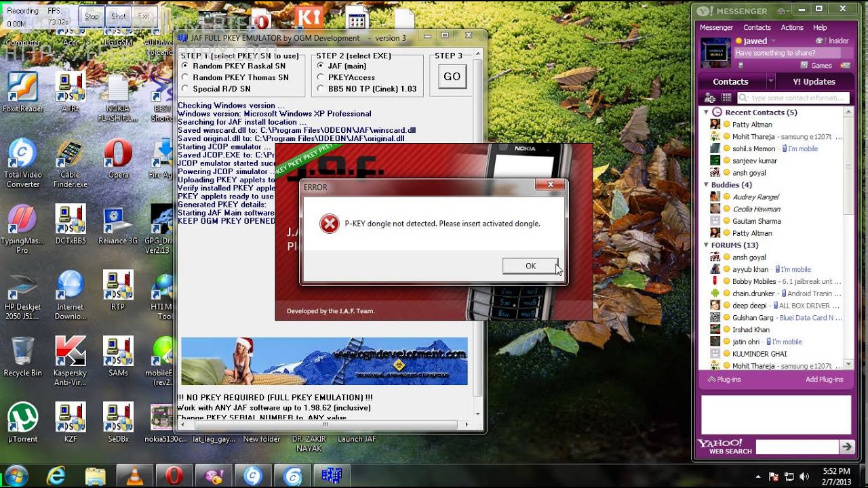Open Contacts menu in Yahoo Messenger

757,28
